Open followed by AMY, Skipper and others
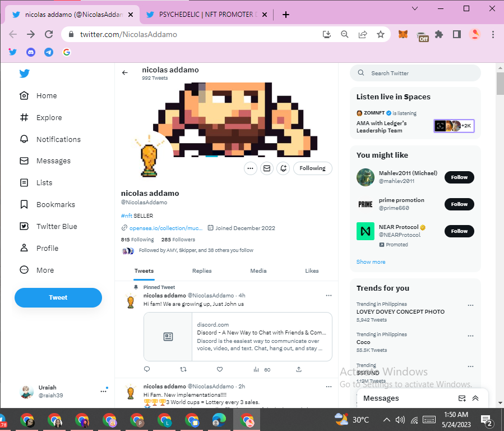Screen dimensions: 504x431 pyautogui.click(x=196, y=250)
